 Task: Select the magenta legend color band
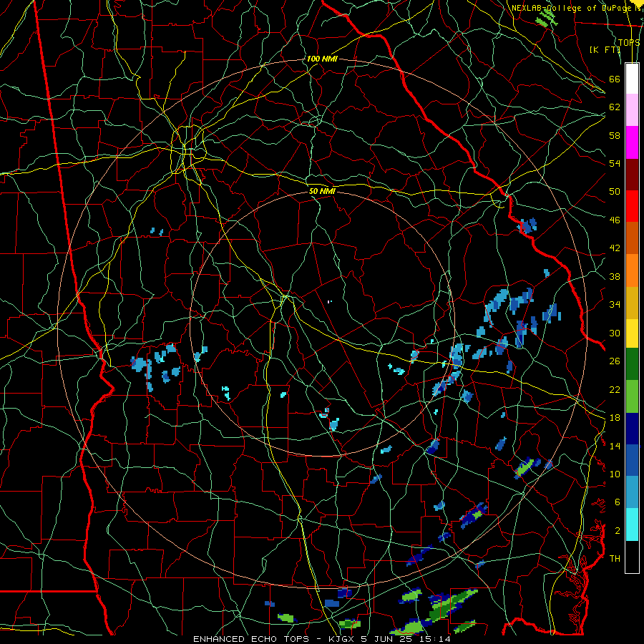point(632,142)
